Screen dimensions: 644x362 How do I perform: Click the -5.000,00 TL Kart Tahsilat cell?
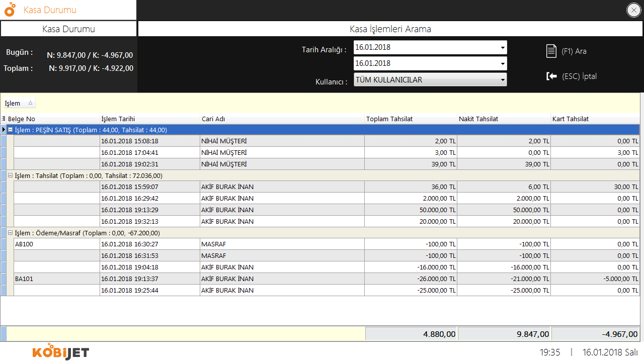click(x=595, y=279)
